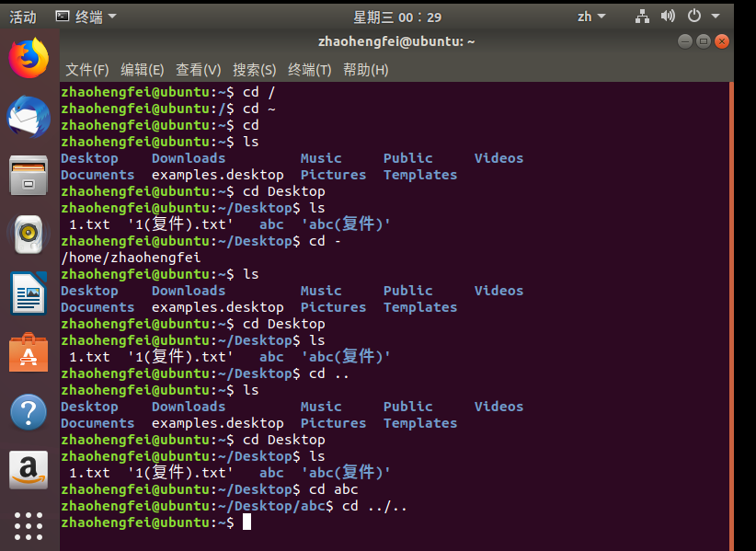Click the 'cd abc' command text

pyautogui.click(x=333, y=489)
